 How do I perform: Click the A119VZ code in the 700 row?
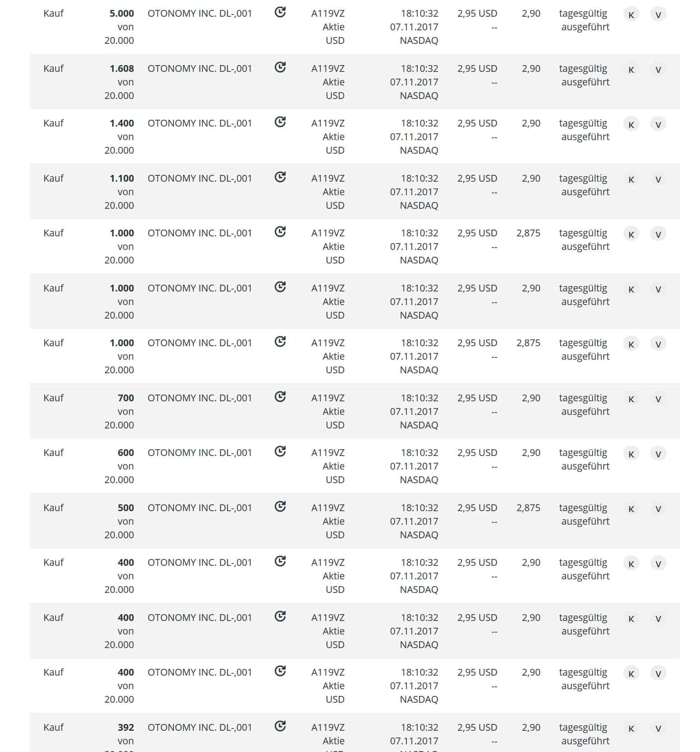pyautogui.click(x=328, y=398)
